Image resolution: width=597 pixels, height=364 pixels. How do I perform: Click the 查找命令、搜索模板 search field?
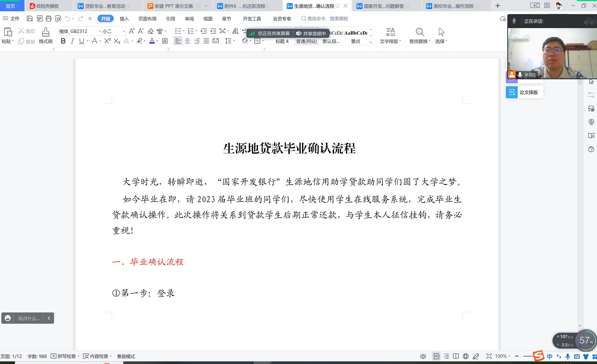tap(327, 19)
